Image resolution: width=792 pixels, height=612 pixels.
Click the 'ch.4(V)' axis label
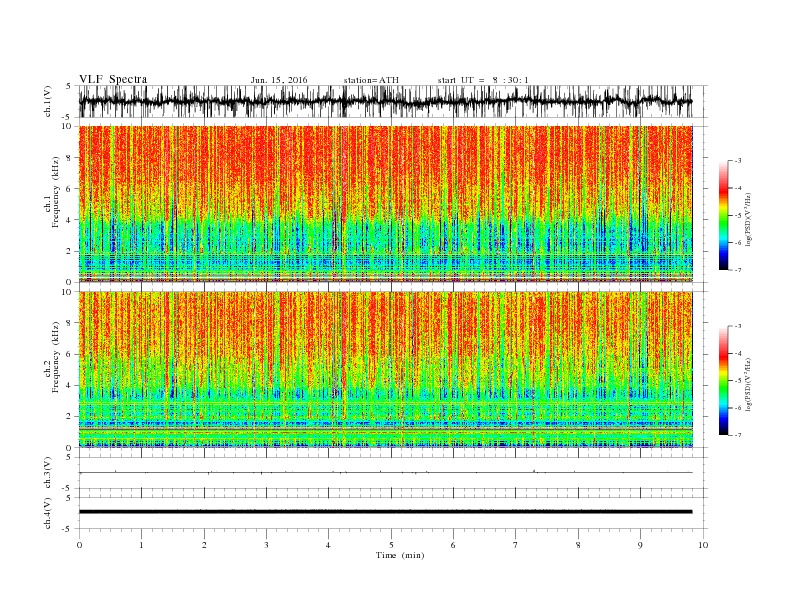pyautogui.click(x=47, y=513)
